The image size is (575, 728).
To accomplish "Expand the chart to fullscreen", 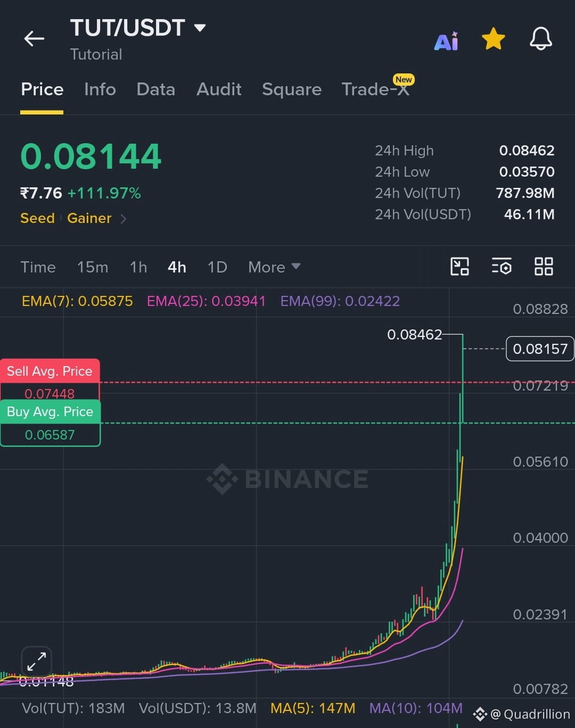I will tap(37, 661).
